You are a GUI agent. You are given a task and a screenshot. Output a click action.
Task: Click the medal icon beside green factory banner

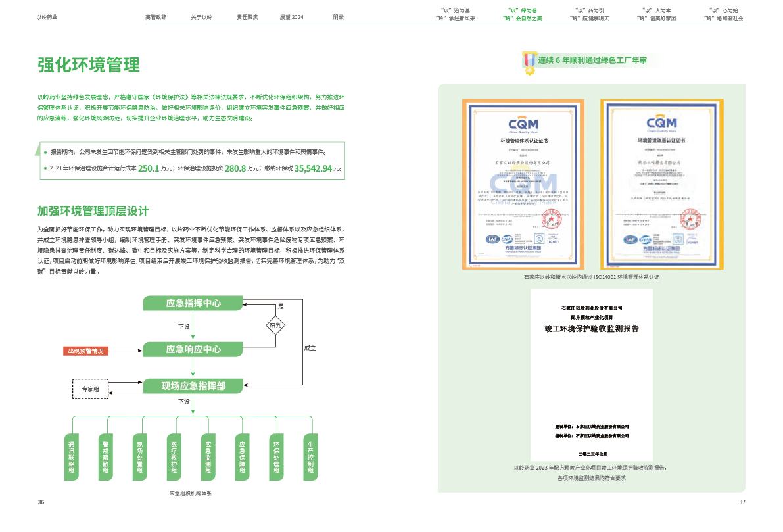click(529, 61)
